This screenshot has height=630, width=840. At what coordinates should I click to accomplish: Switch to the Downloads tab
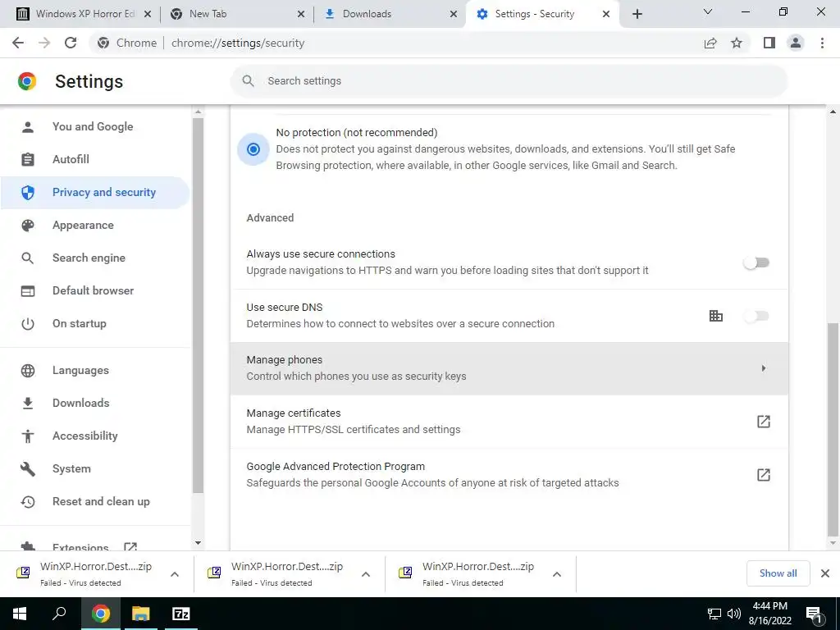pos(388,14)
